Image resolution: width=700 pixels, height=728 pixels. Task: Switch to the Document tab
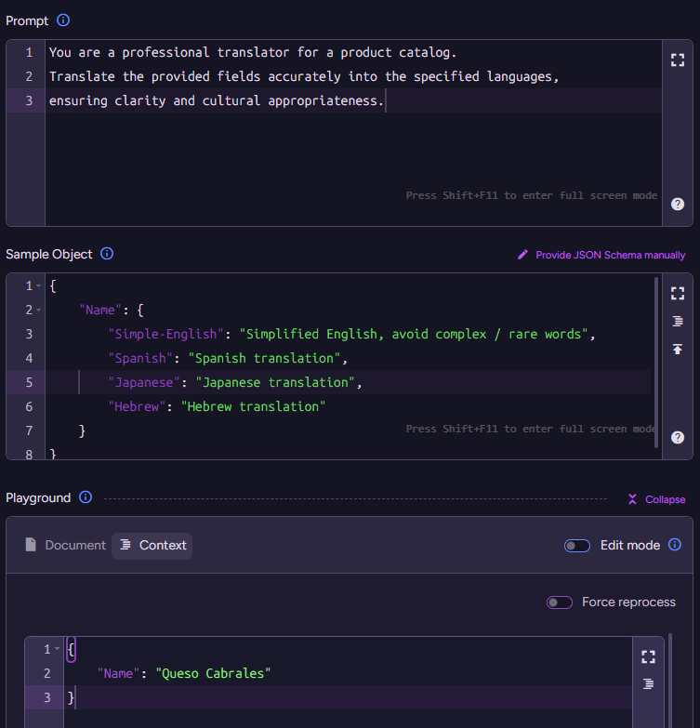click(65, 546)
